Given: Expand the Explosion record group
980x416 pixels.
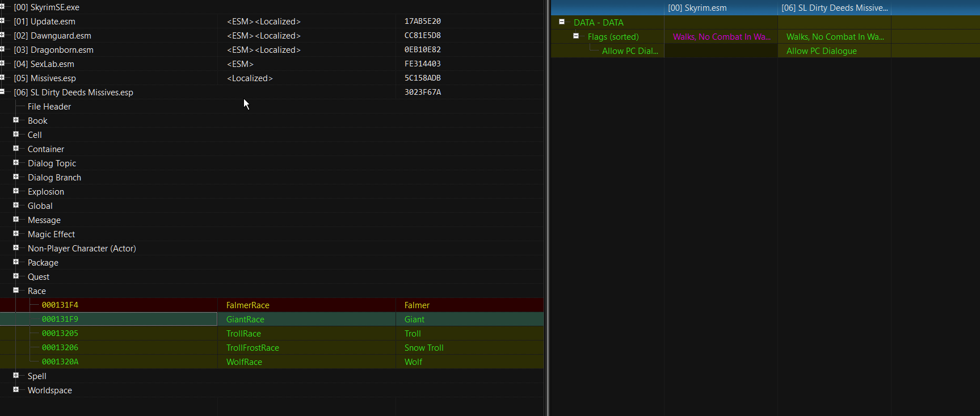Looking at the screenshot, I should click(16, 191).
